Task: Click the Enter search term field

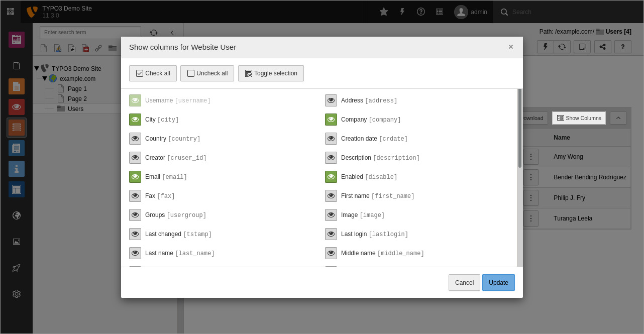Action: coord(90,32)
